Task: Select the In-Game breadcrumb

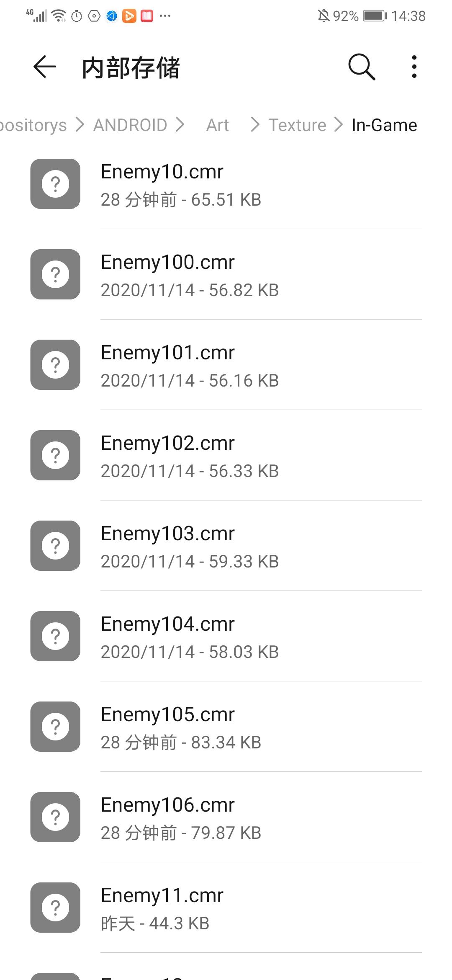Action: 384,125
